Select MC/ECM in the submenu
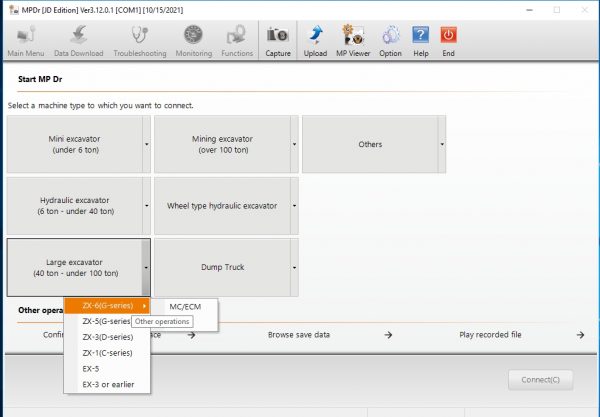This screenshot has width=600, height=417. [x=185, y=306]
